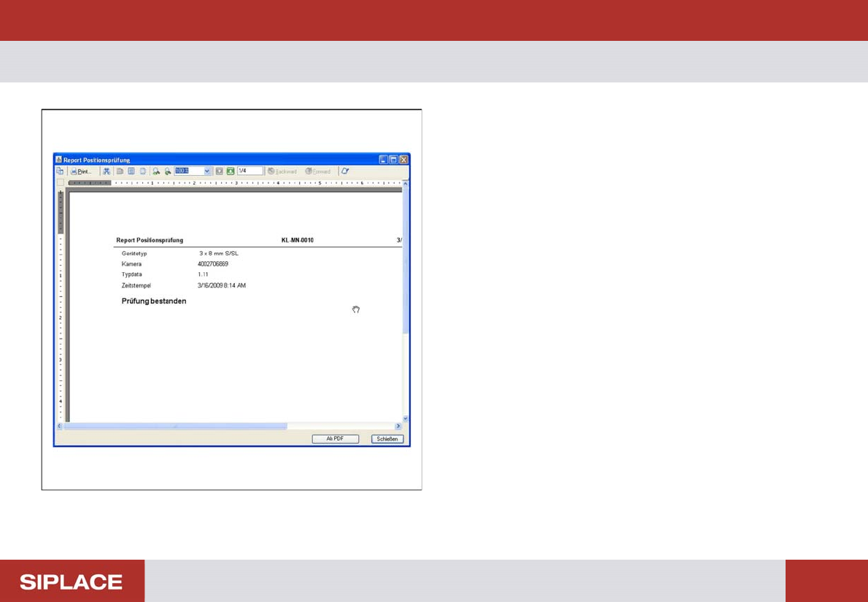The width and height of the screenshot is (868, 602).
Task: Click the copy icon at toolbar start
Action: point(60,171)
